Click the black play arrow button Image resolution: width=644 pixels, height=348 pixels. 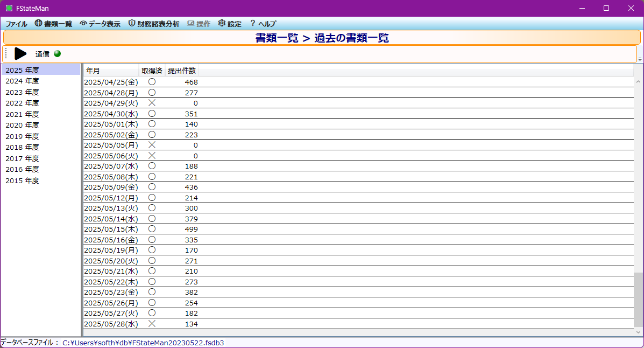click(20, 53)
